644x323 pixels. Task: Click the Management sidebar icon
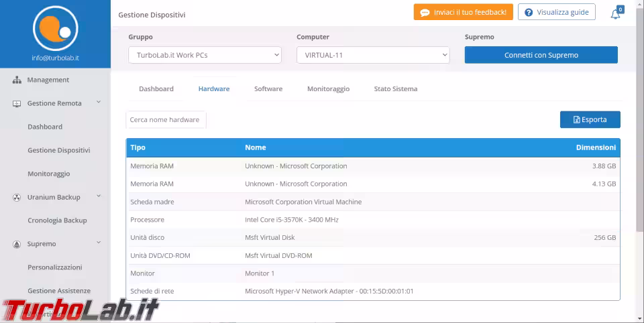pyautogui.click(x=17, y=80)
